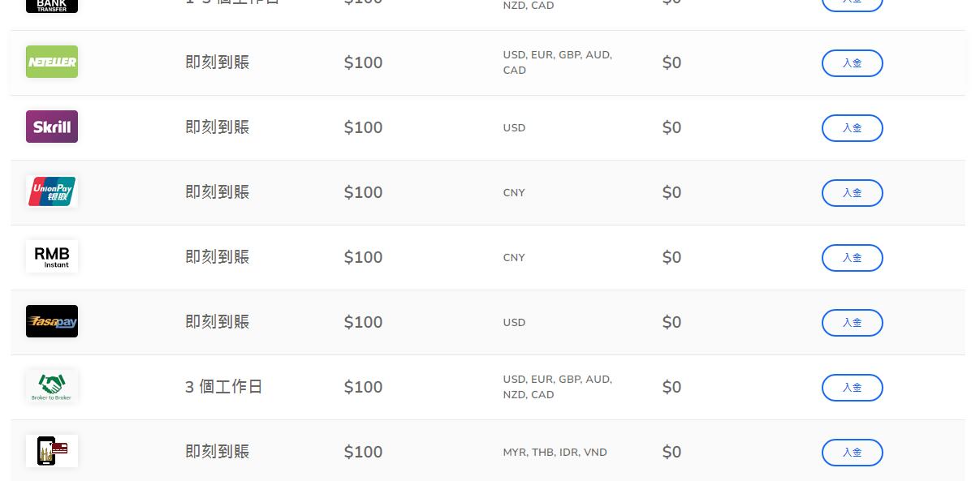Choose the RMB Instant logo
The image size is (980, 481).
(x=52, y=256)
